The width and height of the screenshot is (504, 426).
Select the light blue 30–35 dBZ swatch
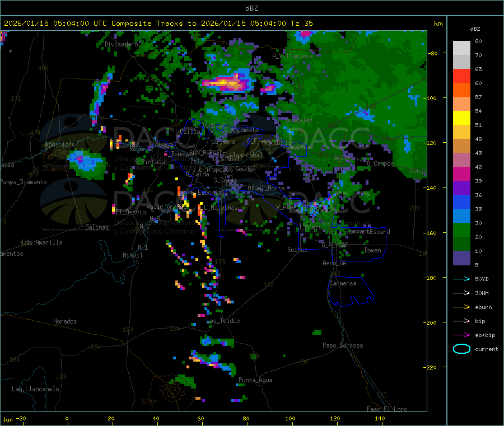461,216
